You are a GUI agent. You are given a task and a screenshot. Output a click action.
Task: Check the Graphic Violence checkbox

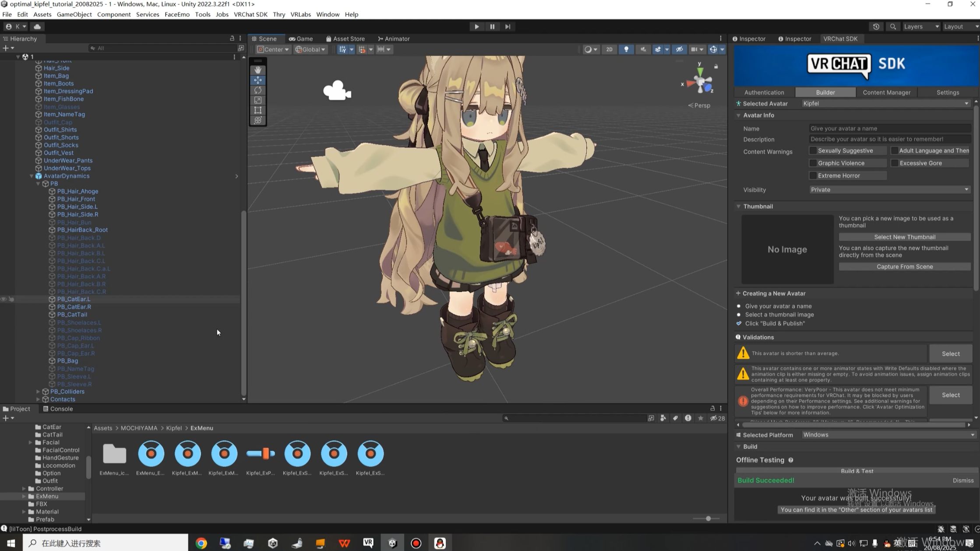[x=813, y=163]
